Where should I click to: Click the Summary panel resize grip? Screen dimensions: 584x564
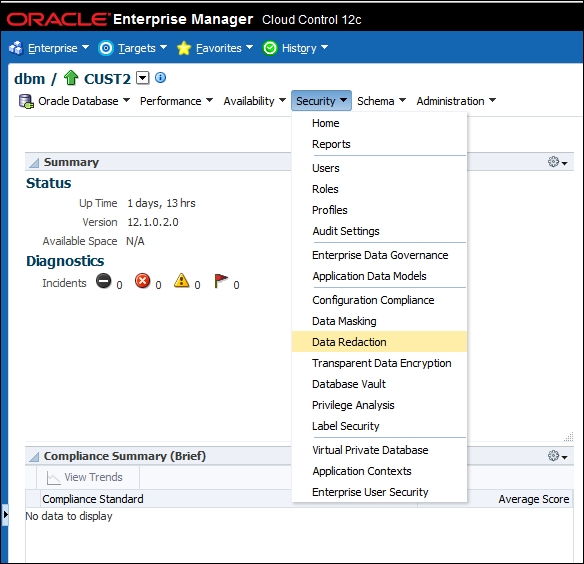pyautogui.click(x=569, y=436)
